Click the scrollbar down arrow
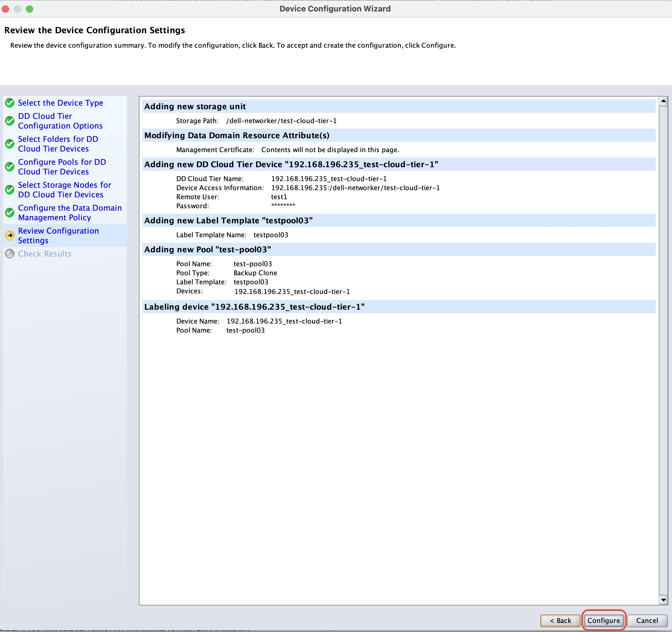The width and height of the screenshot is (672, 632). point(663,600)
